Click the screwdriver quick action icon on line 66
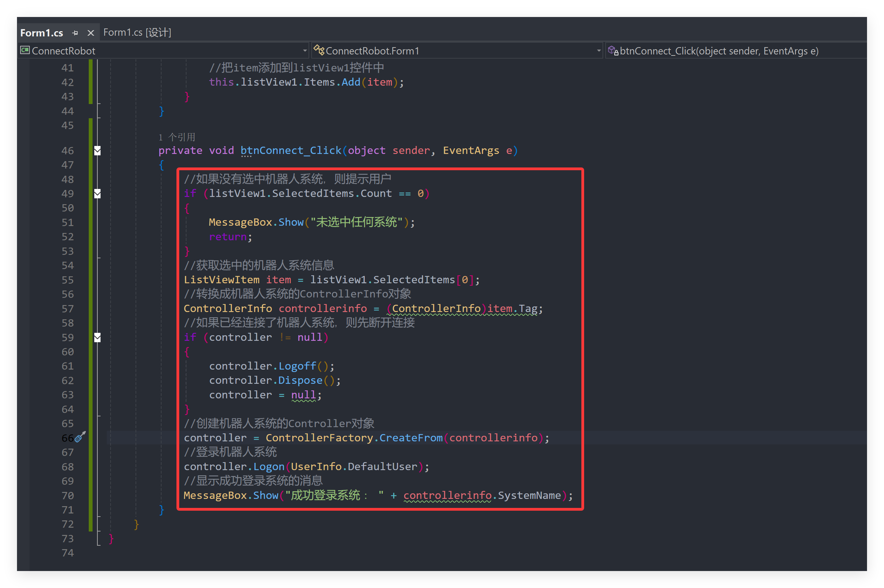 pos(81,437)
